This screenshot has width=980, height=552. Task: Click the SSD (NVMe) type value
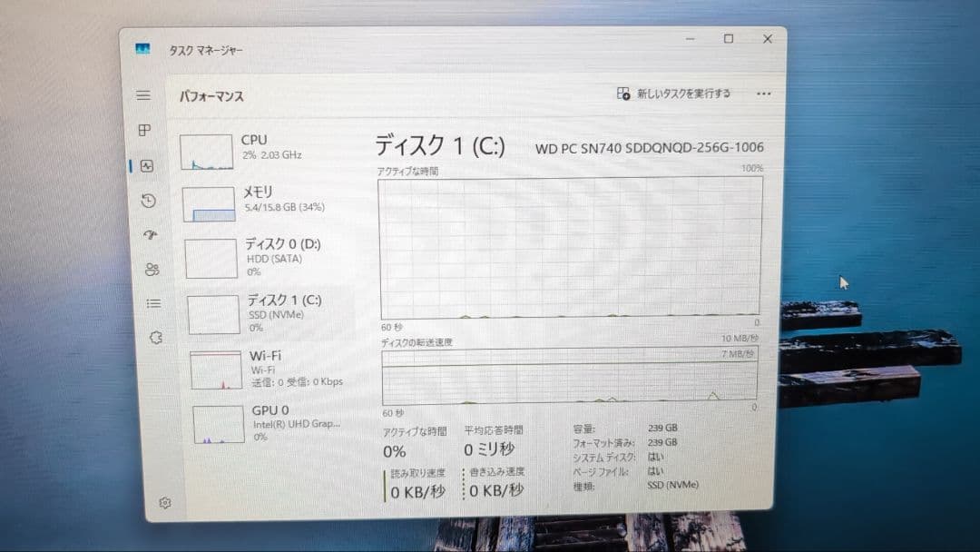(x=672, y=485)
